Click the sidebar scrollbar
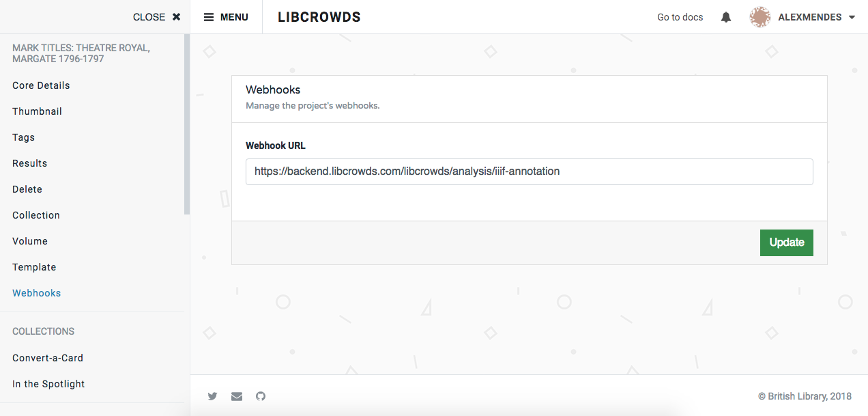 [x=185, y=123]
